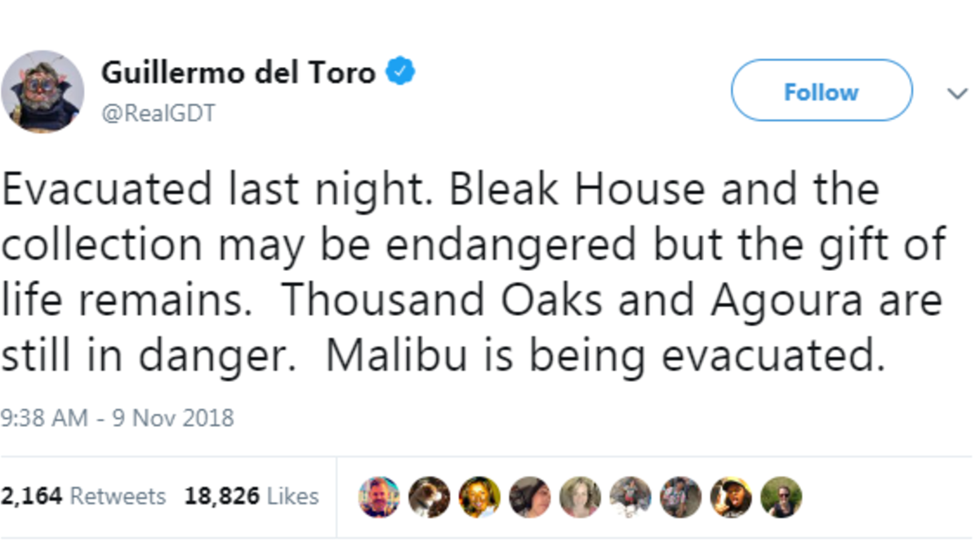Open last liker avatar with green background
Viewport: 980px width, 551px height.
point(782,497)
